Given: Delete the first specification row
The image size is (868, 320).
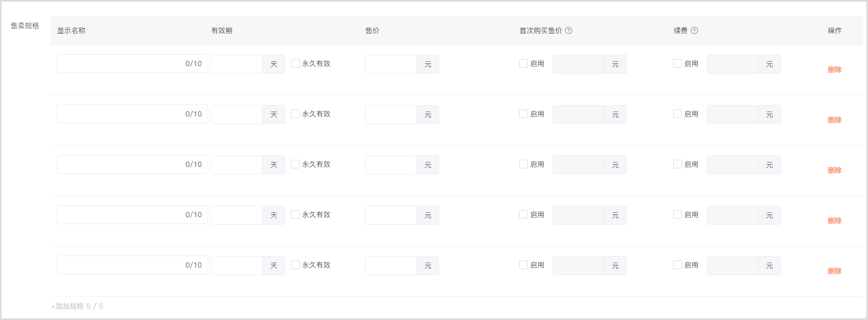Looking at the screenshot, I should click(834, 69).
